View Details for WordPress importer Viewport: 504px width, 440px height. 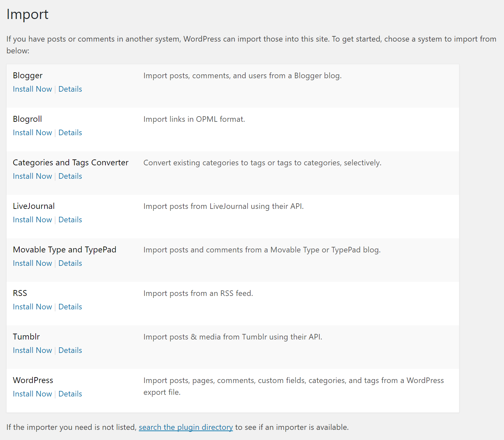(x=70, y=394)
